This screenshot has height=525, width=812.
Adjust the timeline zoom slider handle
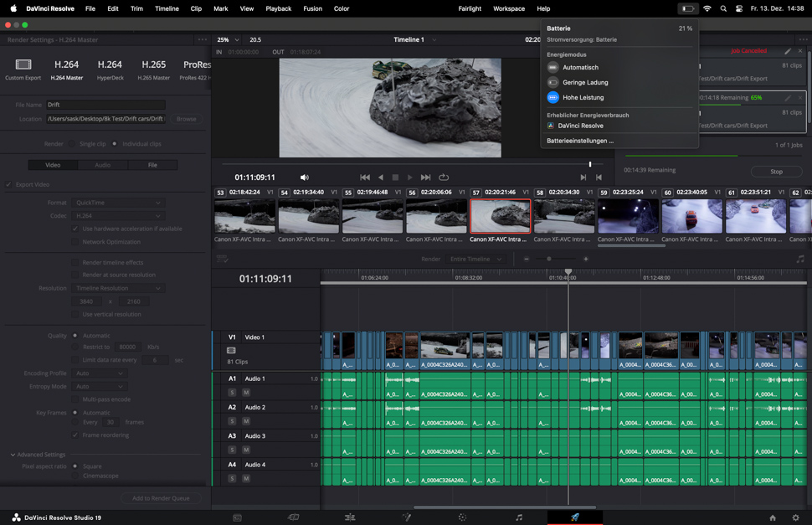coord(549,259)
